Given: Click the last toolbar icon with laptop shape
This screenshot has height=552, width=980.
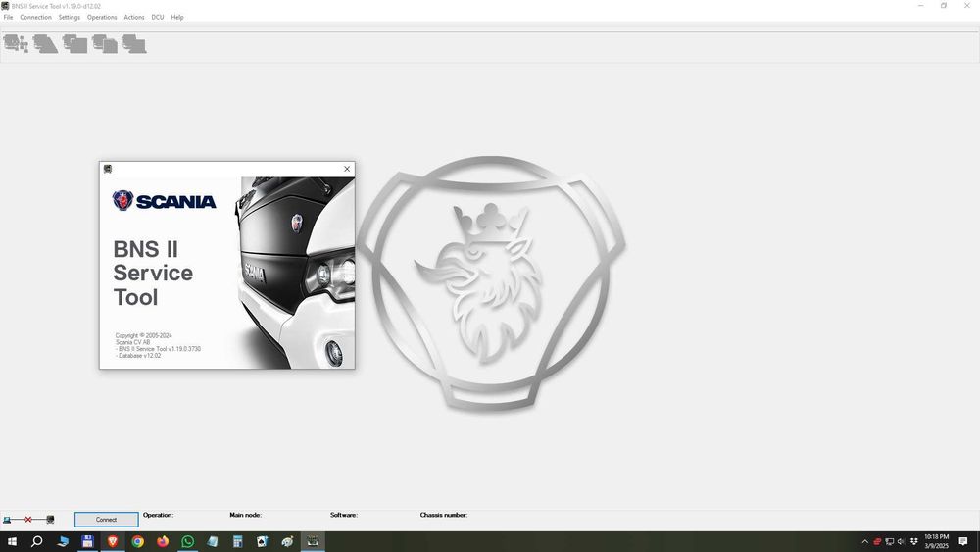Looking at the screenshot, I should [x=134, y=44].
